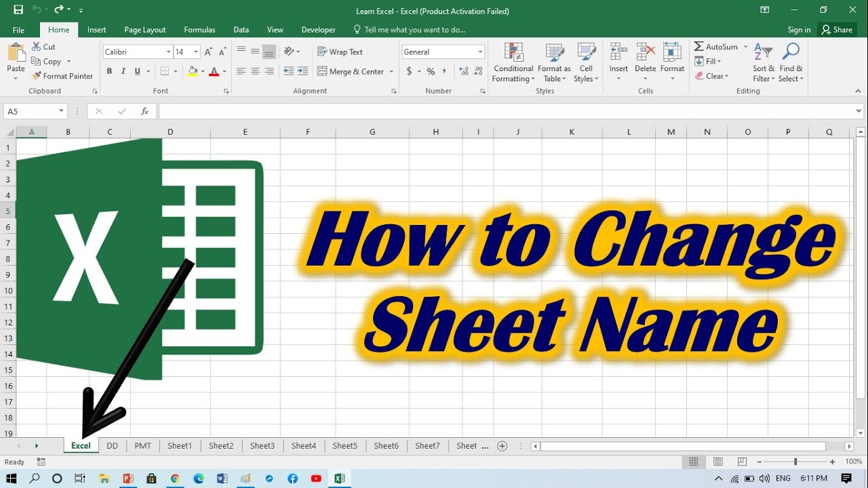Toggle Bold formatting
The width and height of the screenshot is (868, 488).
(109, 71)
